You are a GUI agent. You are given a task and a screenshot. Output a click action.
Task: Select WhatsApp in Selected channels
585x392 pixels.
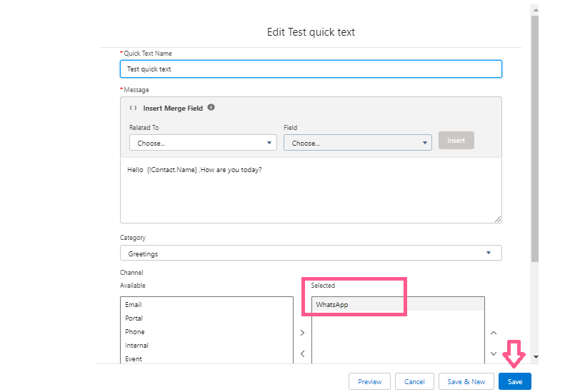332,305
